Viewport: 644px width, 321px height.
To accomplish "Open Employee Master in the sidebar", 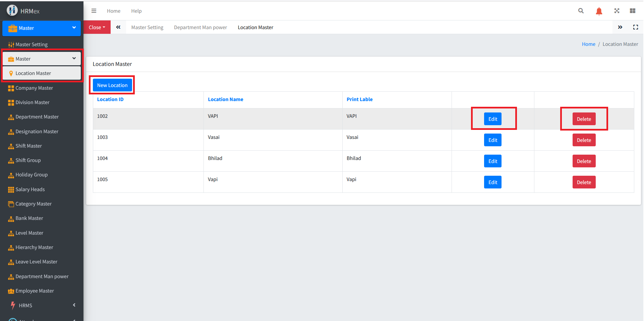I will [35, 291].
